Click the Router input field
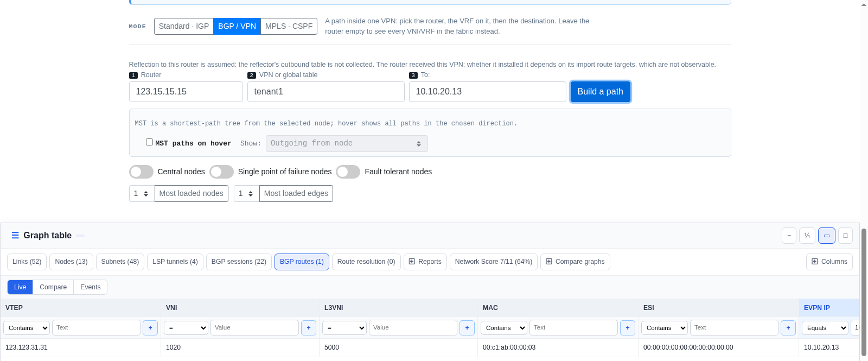 (x=186, y=92)
